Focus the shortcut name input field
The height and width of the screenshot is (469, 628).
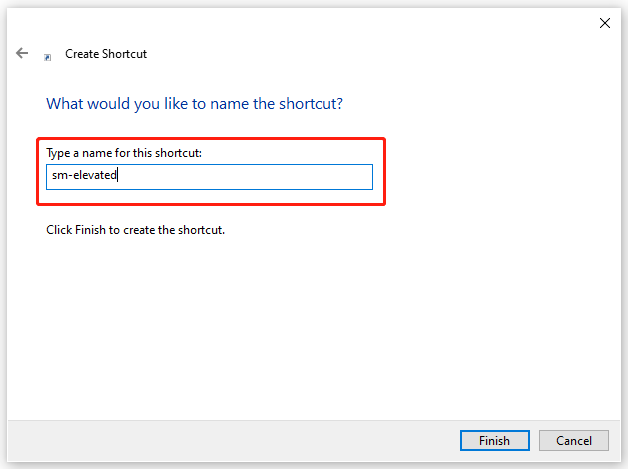click(x=209, y=177)
